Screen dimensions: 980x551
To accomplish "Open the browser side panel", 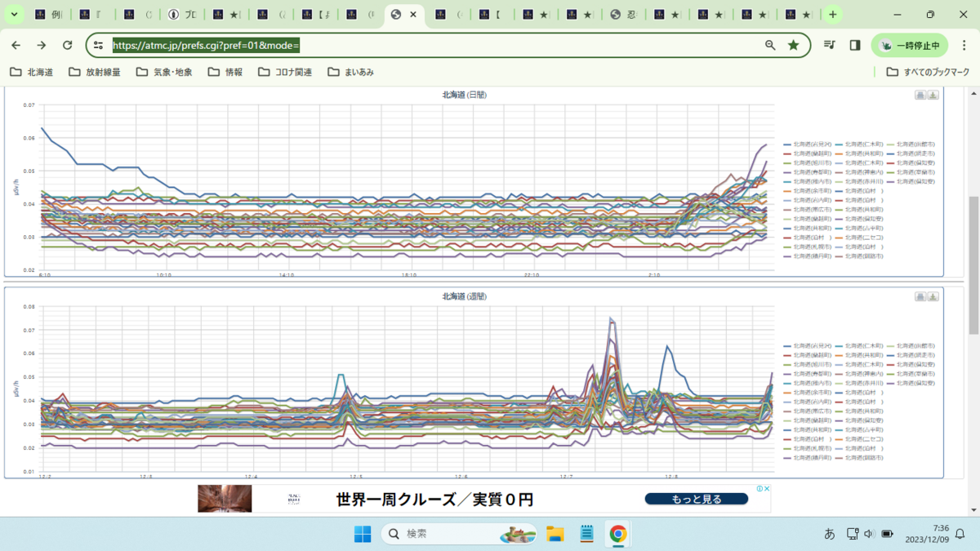I will [x=855, y=45].
